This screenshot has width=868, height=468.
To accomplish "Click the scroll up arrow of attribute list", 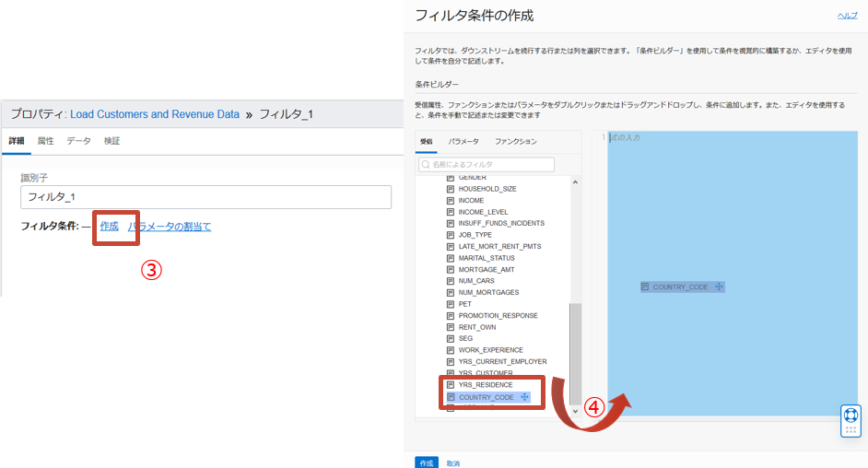I will (x=575, y=182).
